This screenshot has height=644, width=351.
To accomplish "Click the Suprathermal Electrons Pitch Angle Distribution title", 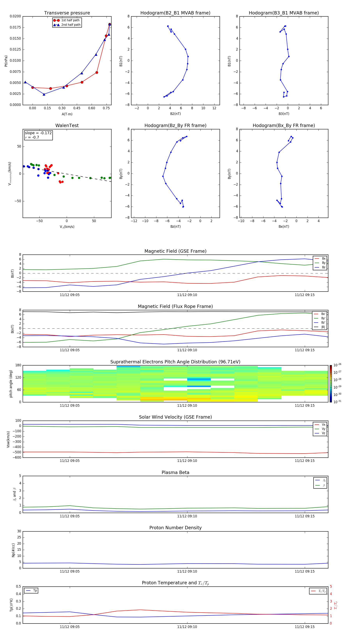I will pos(175,362).
